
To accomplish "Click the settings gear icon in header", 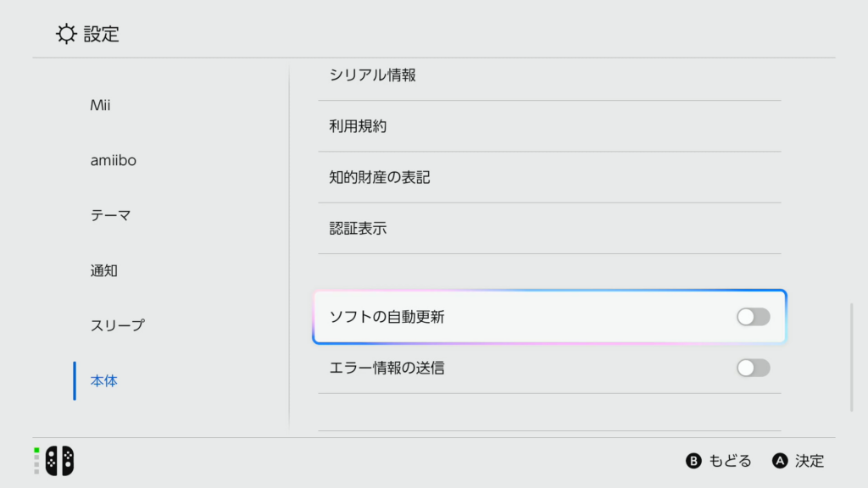I will click(x=65, y=34).
